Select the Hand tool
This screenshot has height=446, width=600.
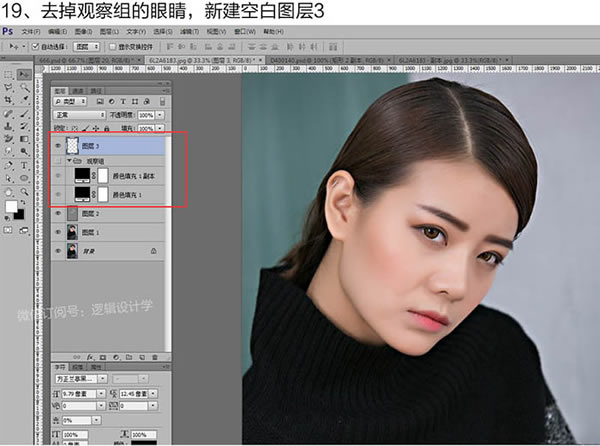pyautogui.click(x=8, y=192)
